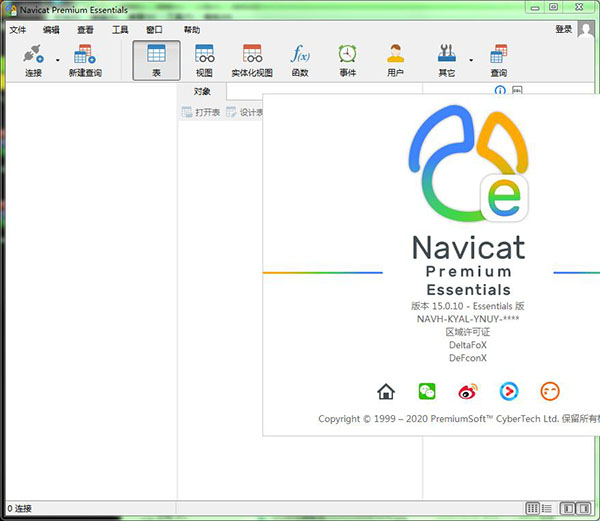Image resolution: width=600 pixels, height=521 pixels.
Task: Expand the 其它 dropdown arrow
Action: pos(471,60)
